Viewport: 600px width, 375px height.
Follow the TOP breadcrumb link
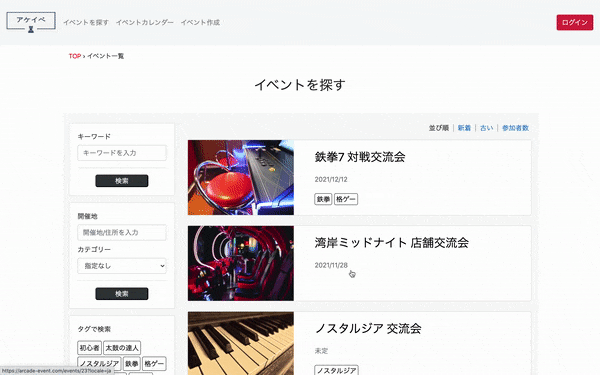pos(75,56)
